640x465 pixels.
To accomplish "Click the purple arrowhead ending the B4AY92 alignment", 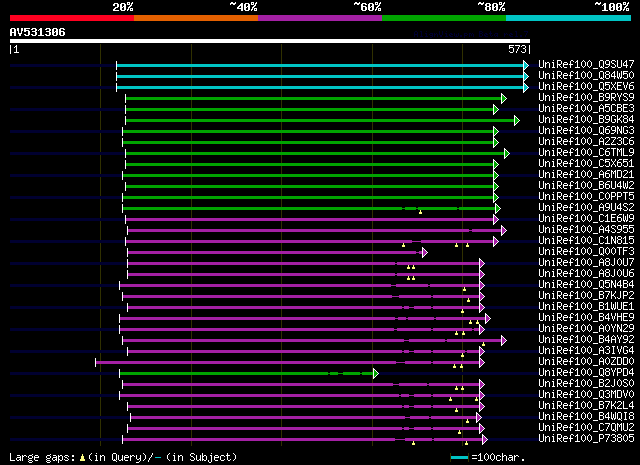I will click(504, 340).
